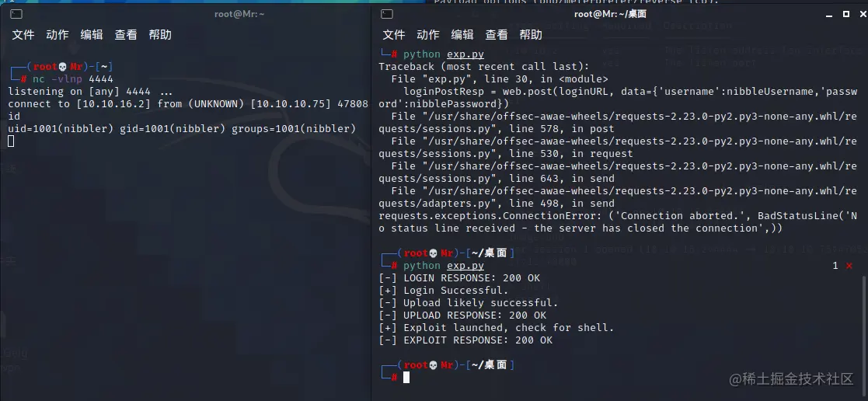Viewport: 868px width, 401px height.
Task: Click the 'connect to [10.10.16.2] from (UNKNOWN)' line
Action: (x=188, y=104)
